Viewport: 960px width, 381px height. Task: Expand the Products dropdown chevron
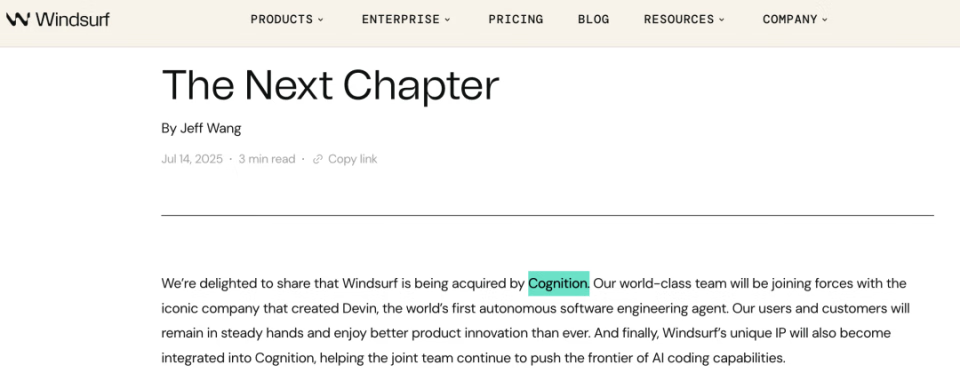(320, 20)
